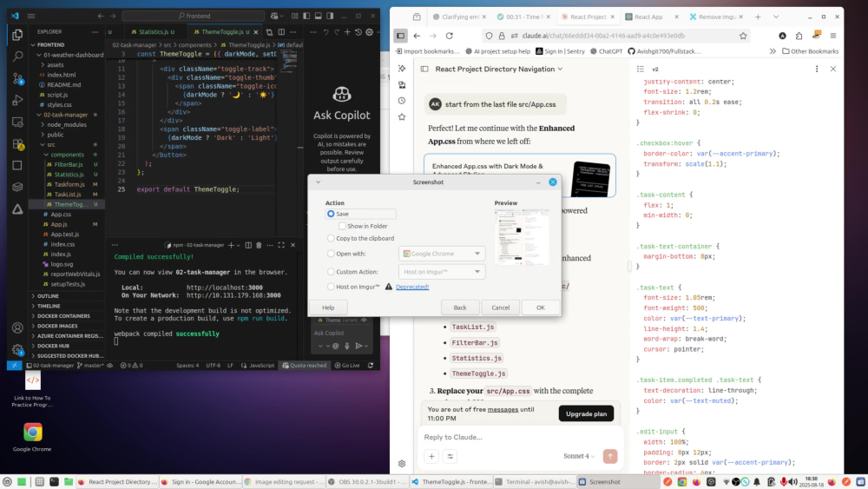This screenshot has width=868, height=489.
Task: Maximize terminal panel size icon
Action: pos(281,245)
